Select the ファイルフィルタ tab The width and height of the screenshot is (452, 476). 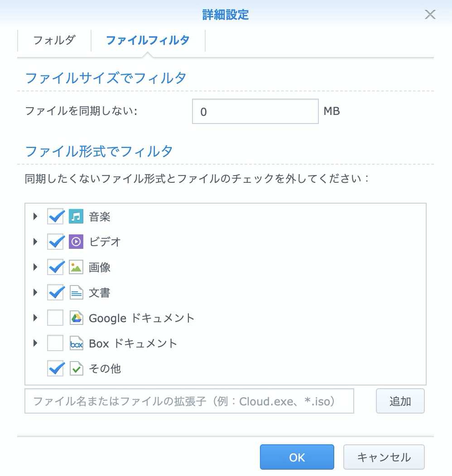[148, 40]
